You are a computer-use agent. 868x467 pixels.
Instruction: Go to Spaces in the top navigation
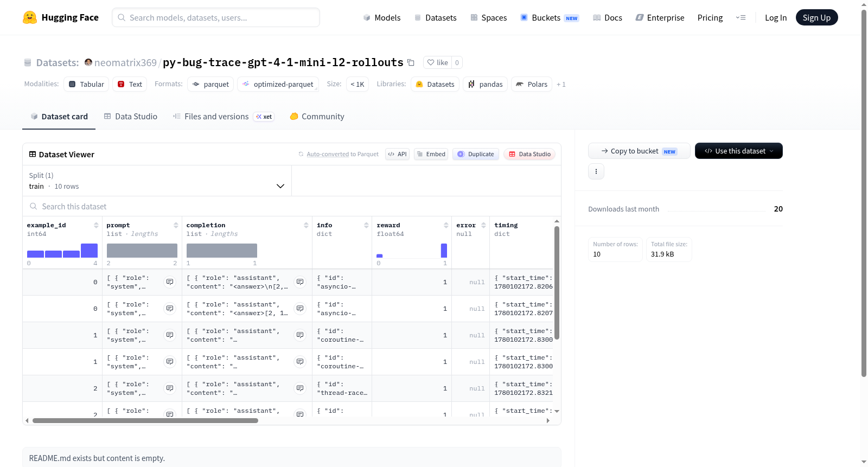(488, 17)
